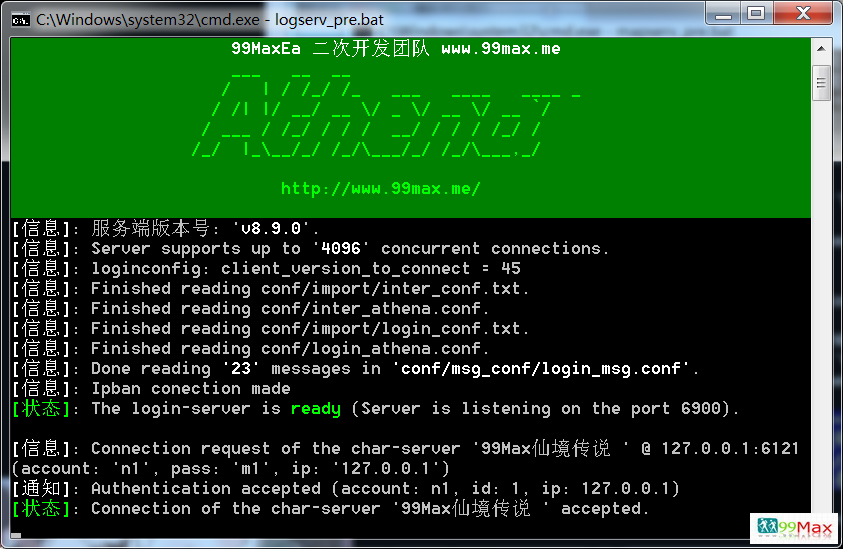Click the hiking figures icon in 99Max logo
The height and width of the screenshot is (549, 843).
point(768,526)
